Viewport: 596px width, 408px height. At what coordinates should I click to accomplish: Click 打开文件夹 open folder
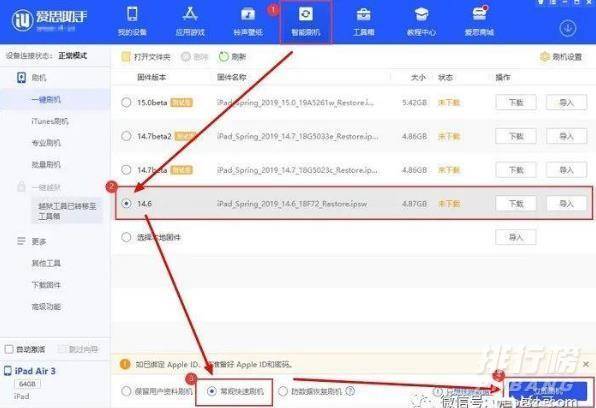pos(146,57)
